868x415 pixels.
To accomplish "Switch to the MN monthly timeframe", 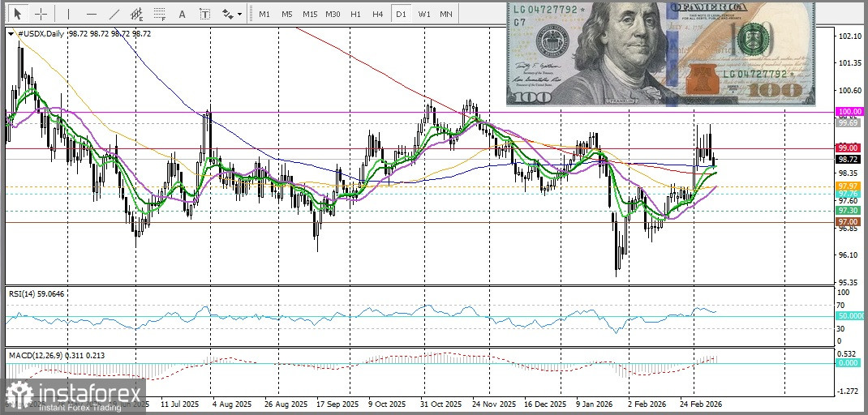I will click(x=446, y=14).
